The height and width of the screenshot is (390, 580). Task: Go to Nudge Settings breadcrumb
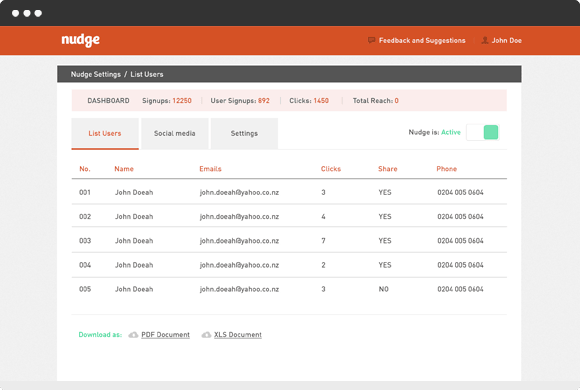[96, 74]
